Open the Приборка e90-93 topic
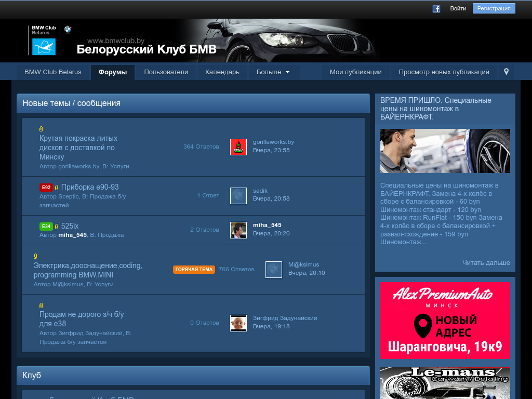The height and width of the screenshot is (399, 532). (x=90, y=187)
